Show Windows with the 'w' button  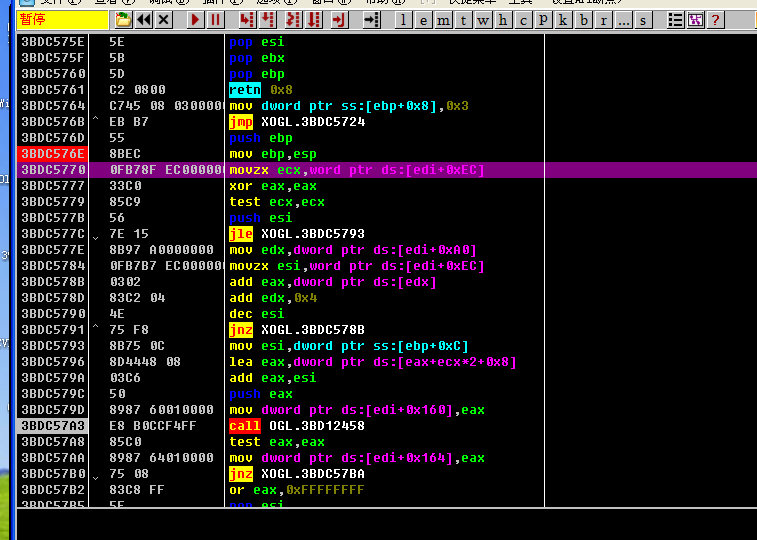(x=483, y=20)
